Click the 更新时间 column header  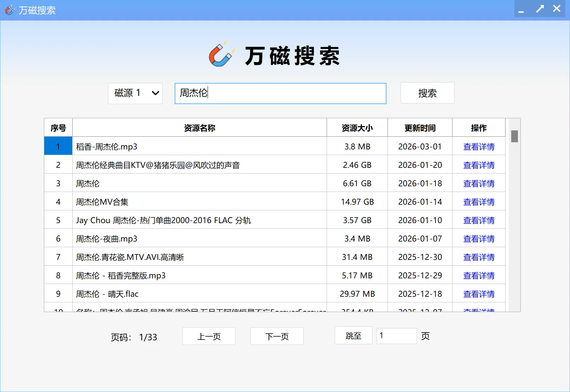tap(420, 128)
